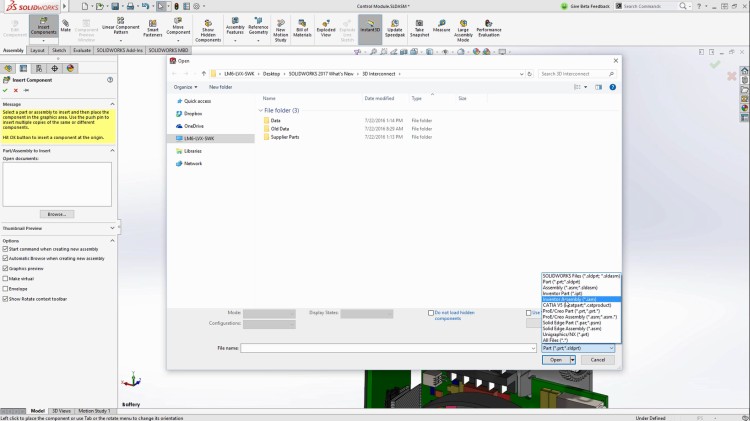750x421 pixels.
Task: Insert a Bill of Materials
Action: [302, 29]
